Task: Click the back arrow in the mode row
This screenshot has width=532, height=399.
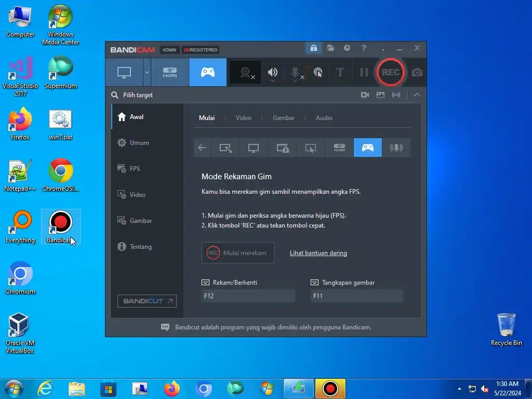Action: pos(202,148)
